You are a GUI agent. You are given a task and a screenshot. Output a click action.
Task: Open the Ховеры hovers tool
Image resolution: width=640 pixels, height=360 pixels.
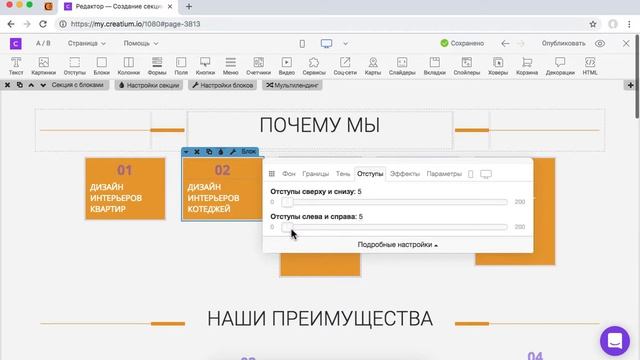click(x=498, y=66)
